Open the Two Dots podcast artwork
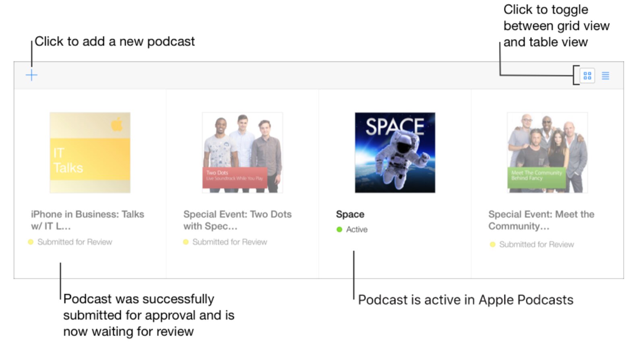Screen dimensions: 644x349 tap(242, 153)
